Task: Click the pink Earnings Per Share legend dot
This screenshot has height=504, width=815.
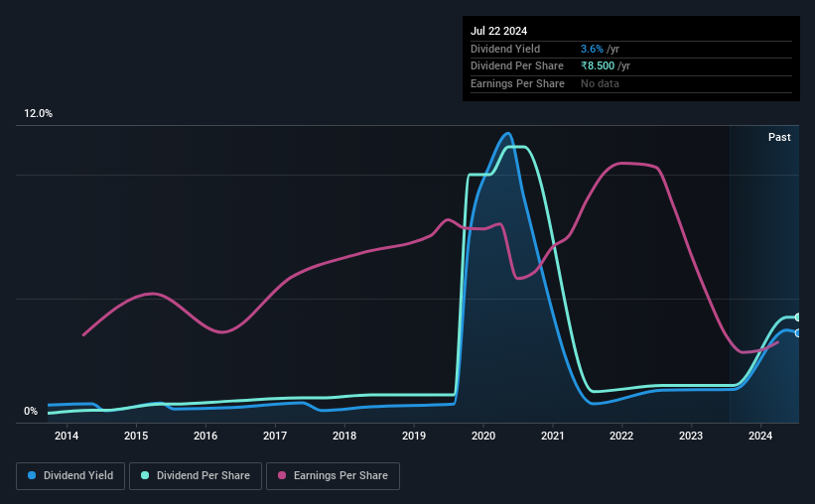Action: (282, 475)
